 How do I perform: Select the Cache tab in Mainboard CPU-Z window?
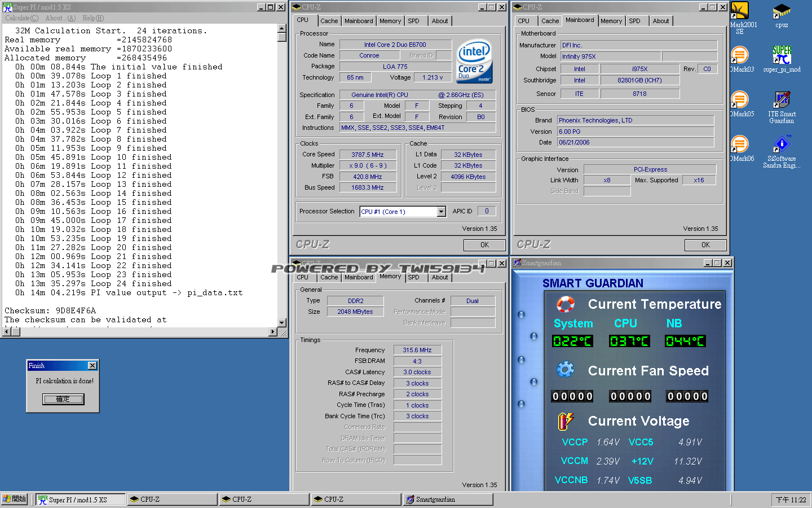coord(550,21)
